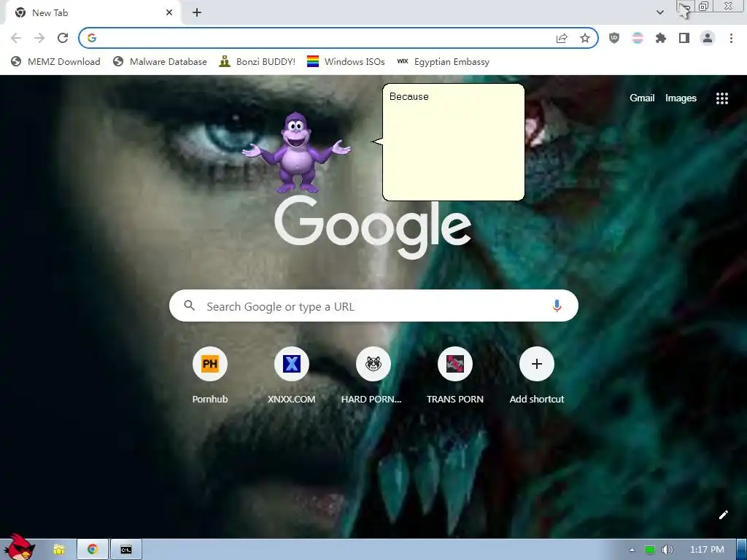Click the Google search box
Viewport: 747px width, 560px height.
coord(373,306)
